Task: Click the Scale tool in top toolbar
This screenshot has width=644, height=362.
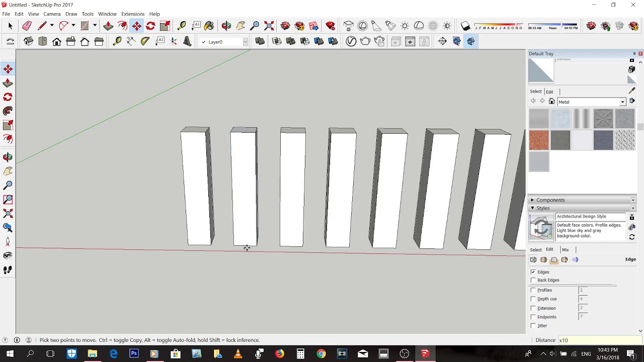Action: pos(165,26)
